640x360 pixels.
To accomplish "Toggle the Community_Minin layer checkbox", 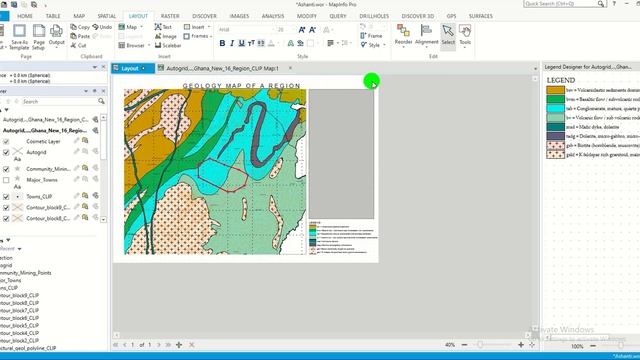I will [6, 169].
